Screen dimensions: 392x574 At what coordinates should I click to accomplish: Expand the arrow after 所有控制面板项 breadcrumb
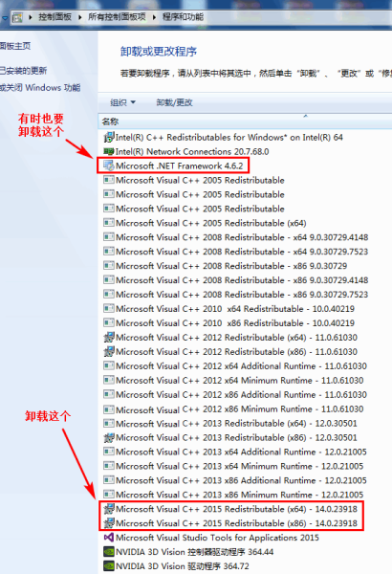click(154, 17)
